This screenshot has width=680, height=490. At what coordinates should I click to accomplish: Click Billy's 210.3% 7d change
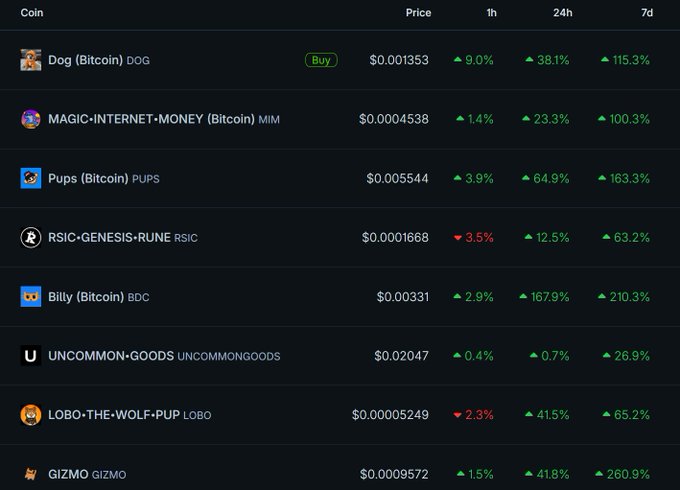coord(624,297)
